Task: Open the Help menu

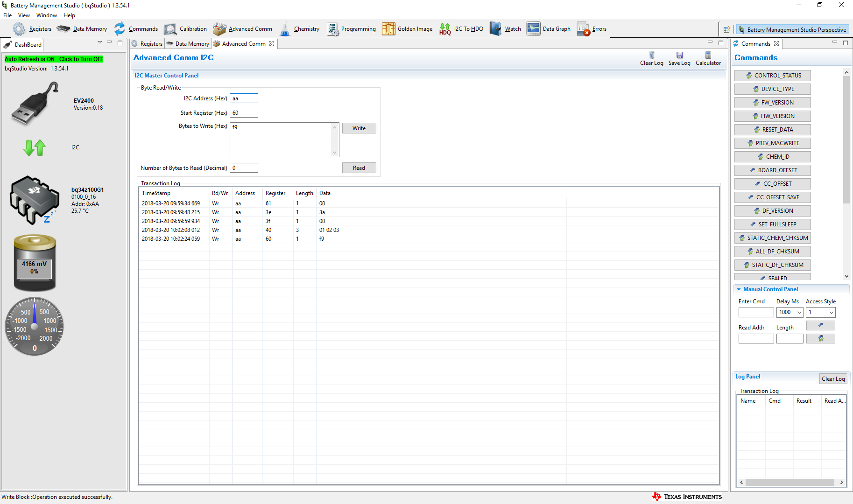Action: pyautogui.click(x=69, y=15)
